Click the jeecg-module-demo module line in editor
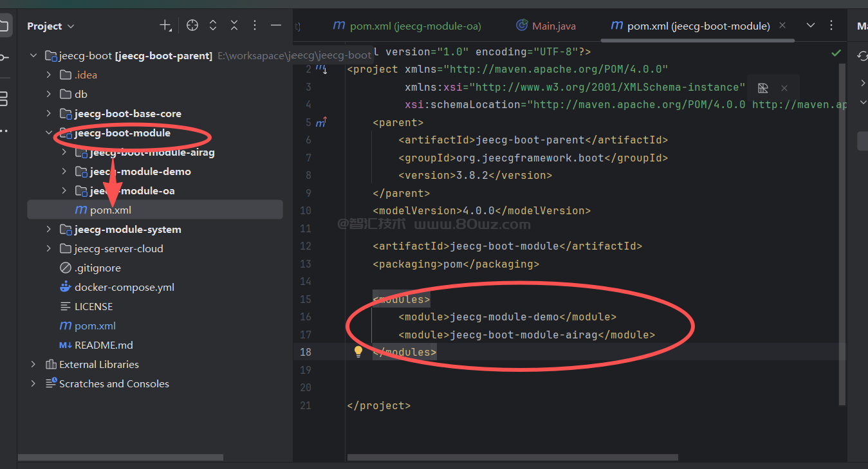Viewport: 868px width, 469px height. (x=507, y=317)
